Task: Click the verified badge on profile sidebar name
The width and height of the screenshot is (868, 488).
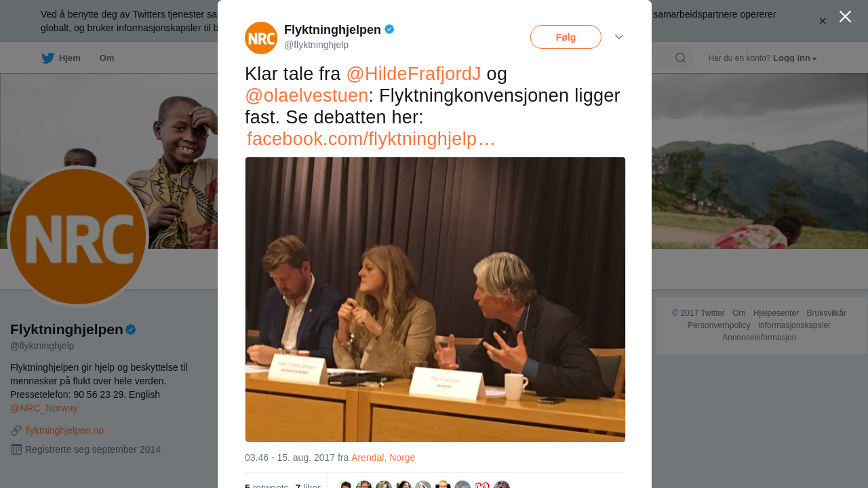Action: click(131, 329)
